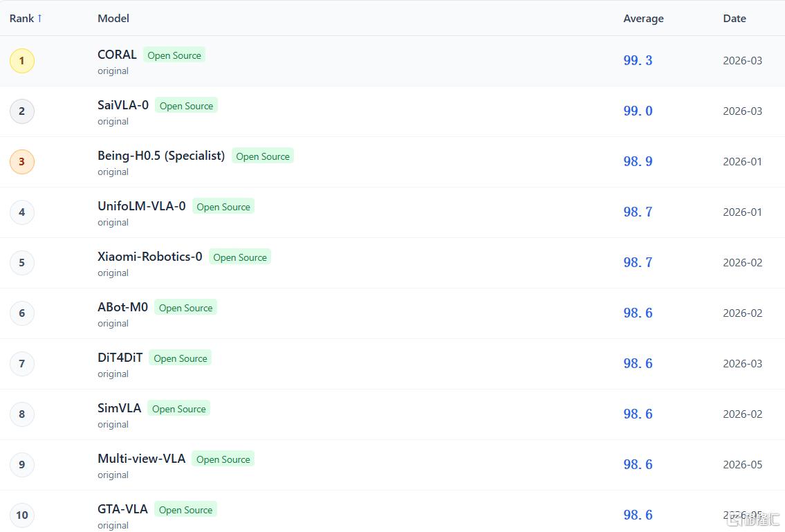Sort by the Rank column header
The width and height of the screenshot is (785, 532).
point(26,19)
